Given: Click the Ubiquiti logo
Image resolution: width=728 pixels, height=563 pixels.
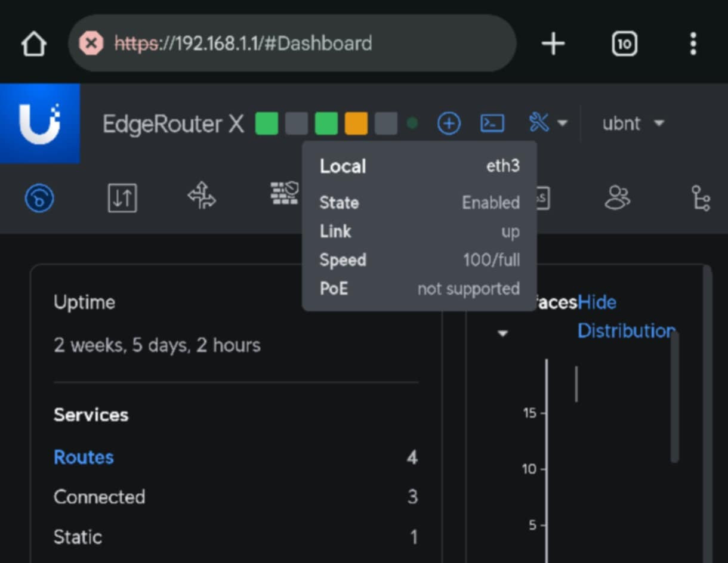Looking at the screenshot, I should click(40, 123).
